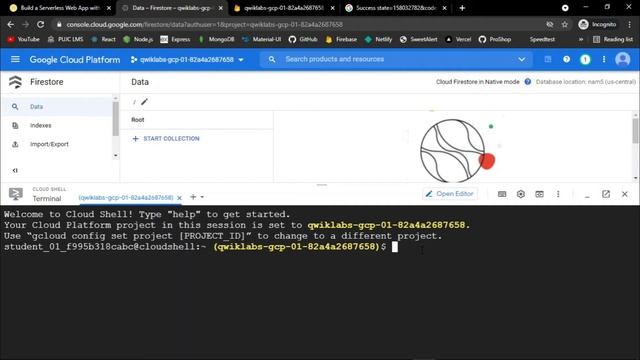Open the MongoDB bookmark
The height and width of the screenshot is (360, 640).
(x=216, y=40)
